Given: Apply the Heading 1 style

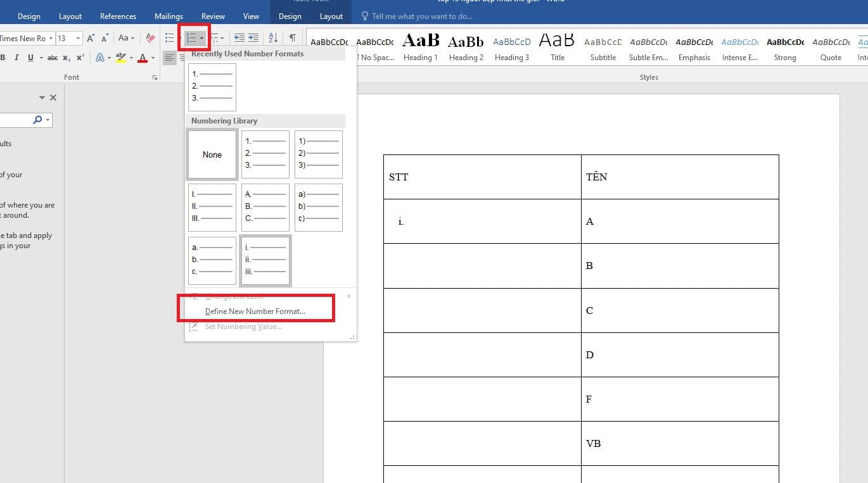Looking at the screenshot, I should [421, 47].
